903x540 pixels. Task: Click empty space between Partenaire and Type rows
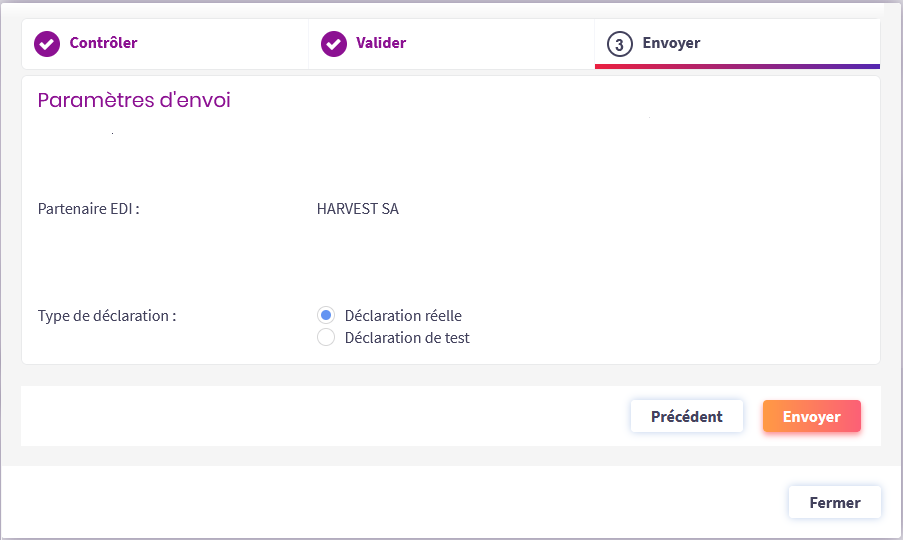[x=450, y=262]
